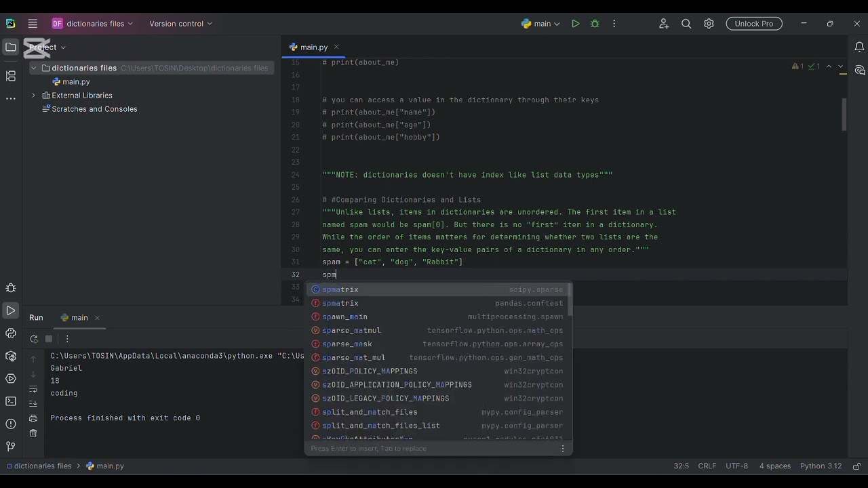Open notifications bell
The width and height of the screenshot is (868, 488).
pos(859,47)
